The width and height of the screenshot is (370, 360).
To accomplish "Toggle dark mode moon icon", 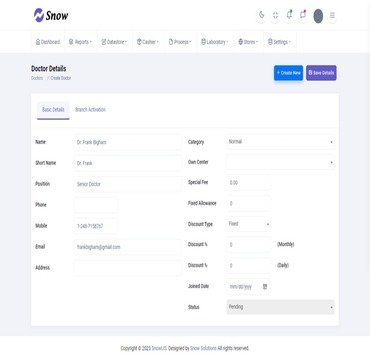I will click(262, 15).
